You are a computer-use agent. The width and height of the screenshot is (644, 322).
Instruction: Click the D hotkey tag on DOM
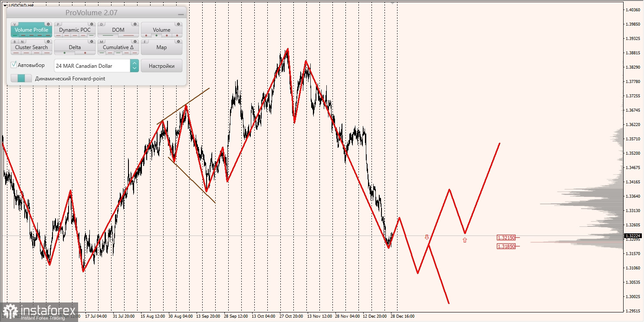pos(102,24)
